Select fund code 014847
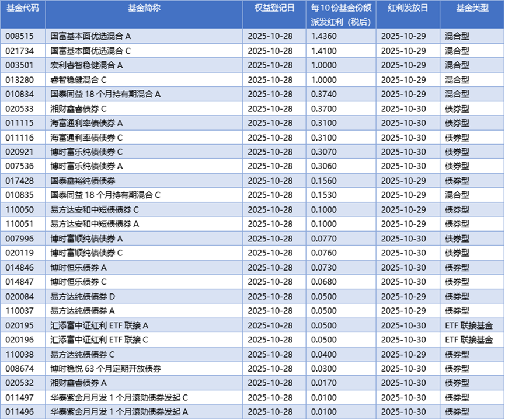Viewport: 505px width, 420px height. point(19,282)
